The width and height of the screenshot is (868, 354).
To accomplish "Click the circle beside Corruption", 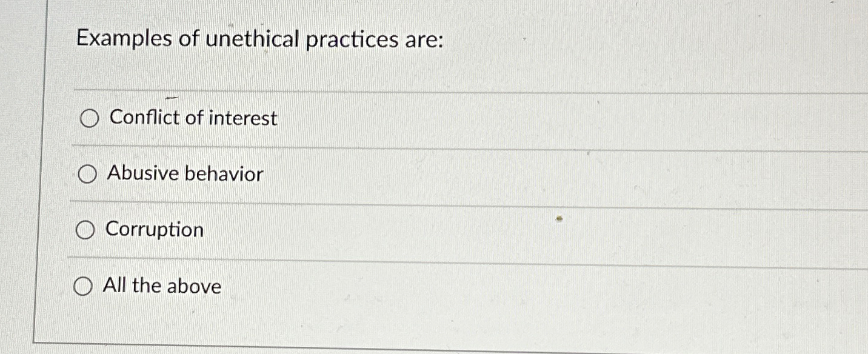I will click(x=85, y=230).
